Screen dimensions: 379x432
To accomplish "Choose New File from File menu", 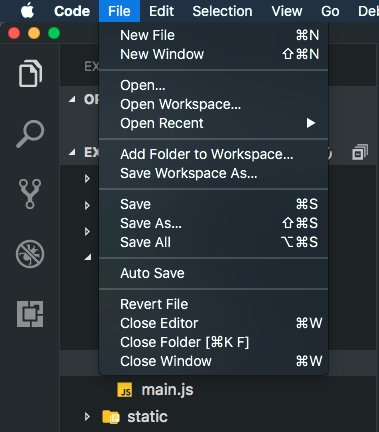I will [214, 35].
